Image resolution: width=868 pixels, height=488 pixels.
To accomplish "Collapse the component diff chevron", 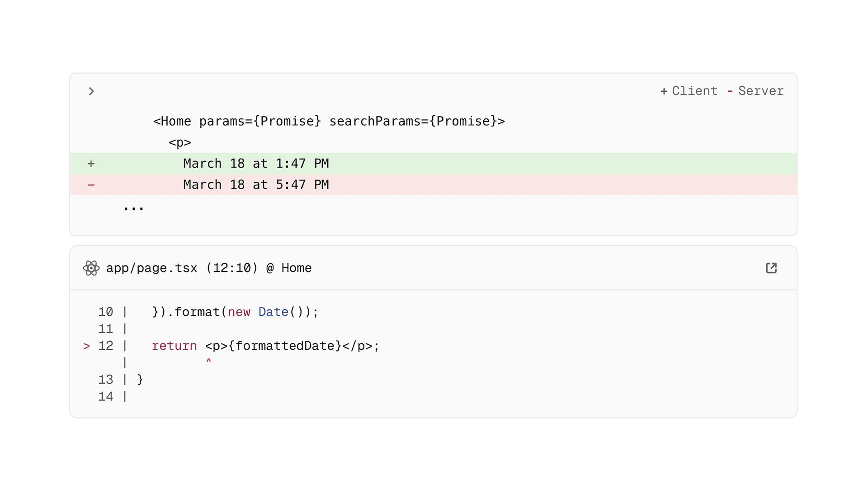I will (x=91, y=91).
